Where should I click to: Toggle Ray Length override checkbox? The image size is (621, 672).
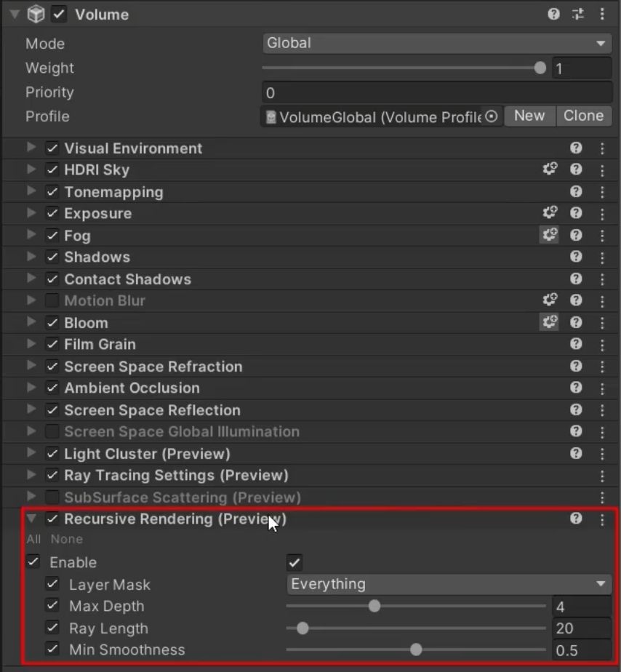point(52,628)
